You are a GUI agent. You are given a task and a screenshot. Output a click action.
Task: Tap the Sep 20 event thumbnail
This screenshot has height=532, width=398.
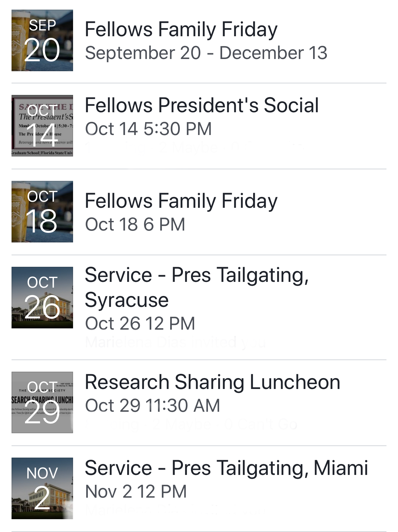42,40
